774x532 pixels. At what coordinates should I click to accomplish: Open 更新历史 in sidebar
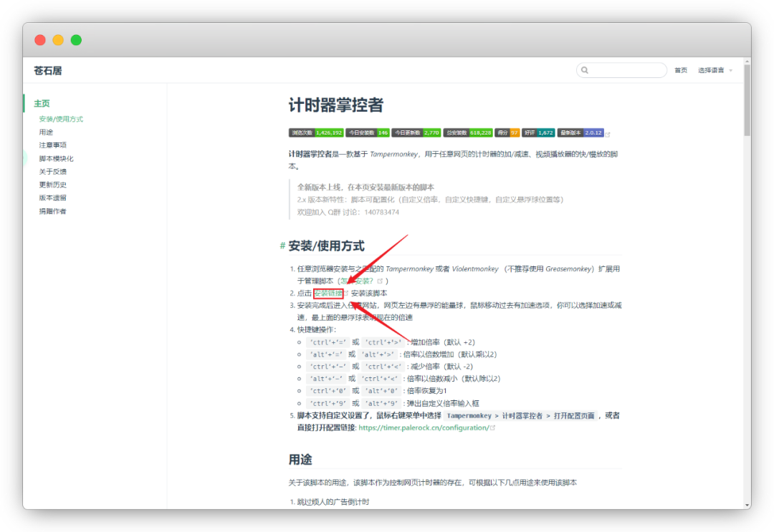53,185
